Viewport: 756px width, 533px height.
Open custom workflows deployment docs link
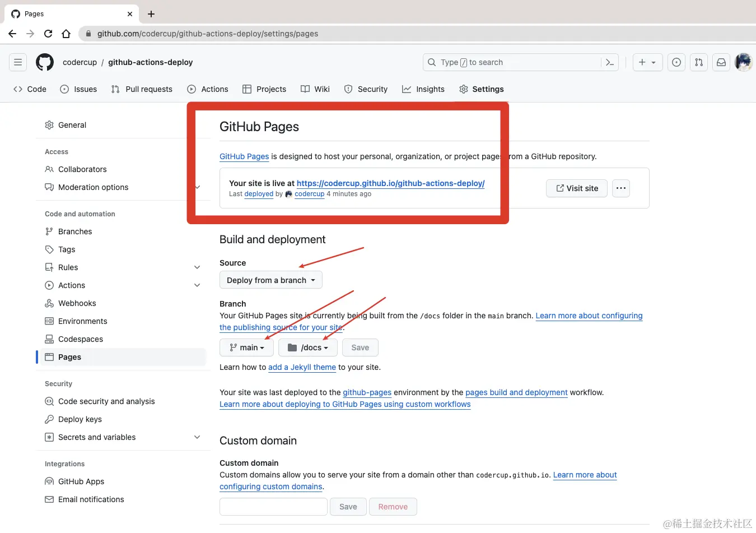click(x=345, y=404)
